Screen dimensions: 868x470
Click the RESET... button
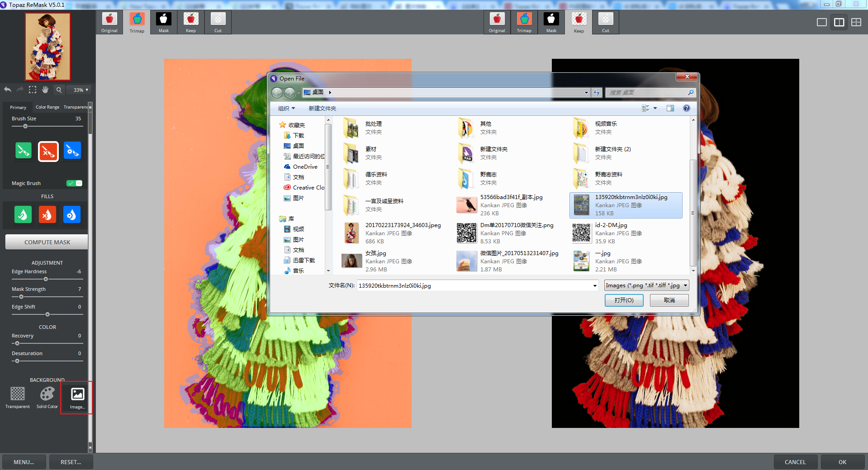point(71,462)
